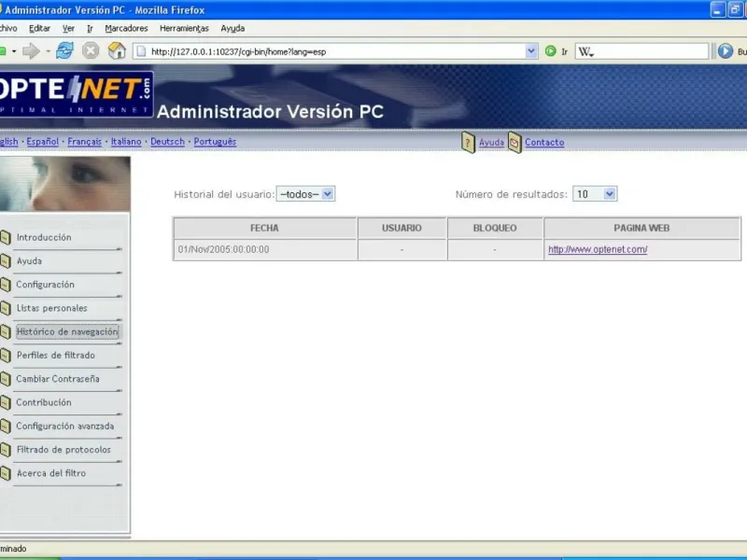This screenshot has height=560, width=747.
Task: Click the help book icon beside Ayuda link
Action: click(469, 143)
